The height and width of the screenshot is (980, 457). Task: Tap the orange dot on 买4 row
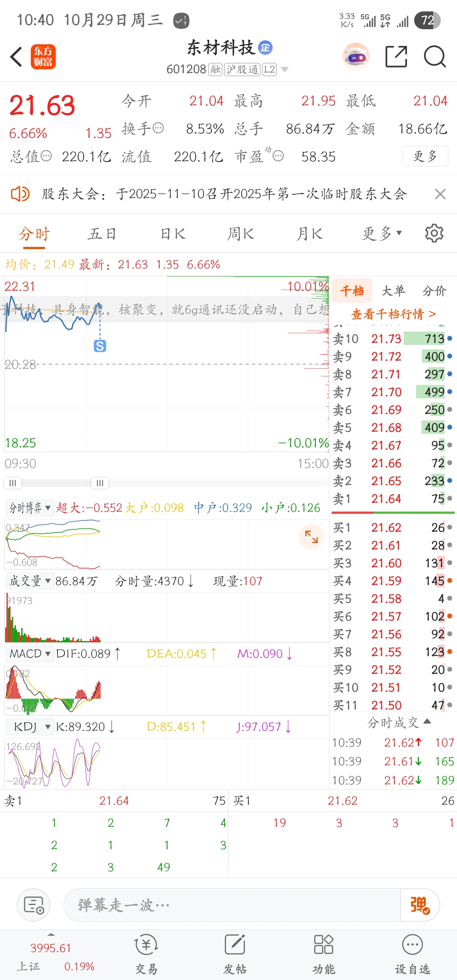450,580
